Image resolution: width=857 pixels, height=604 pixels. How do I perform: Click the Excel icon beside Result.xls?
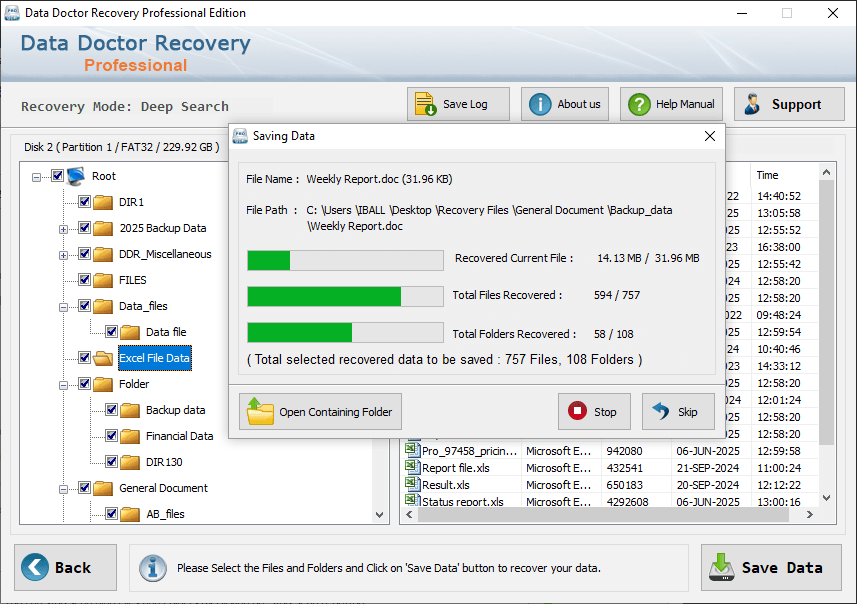pos(412,484)
